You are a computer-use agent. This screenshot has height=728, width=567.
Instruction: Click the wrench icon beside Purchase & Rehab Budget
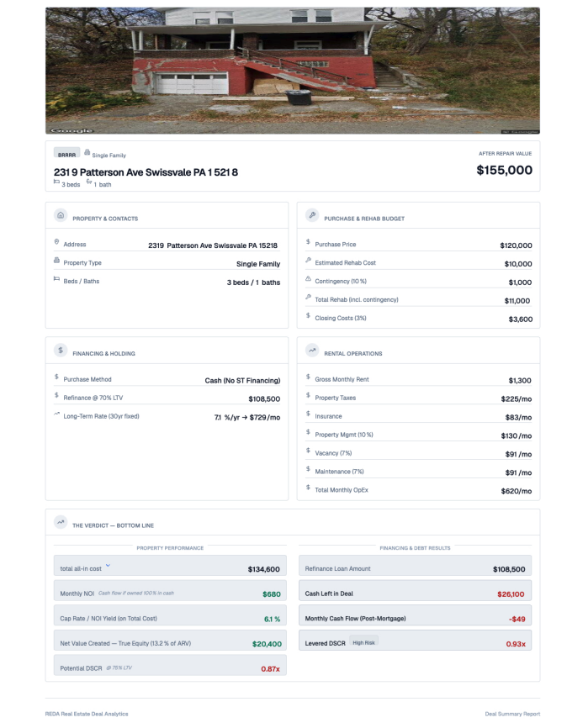click(x=312, y=215)
